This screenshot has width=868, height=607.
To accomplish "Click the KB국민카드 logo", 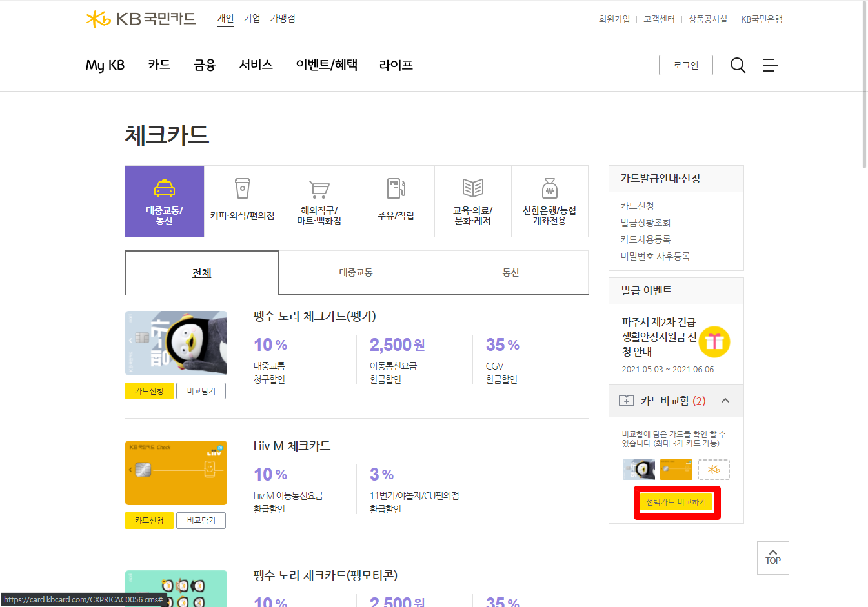I will coord(141,19).
